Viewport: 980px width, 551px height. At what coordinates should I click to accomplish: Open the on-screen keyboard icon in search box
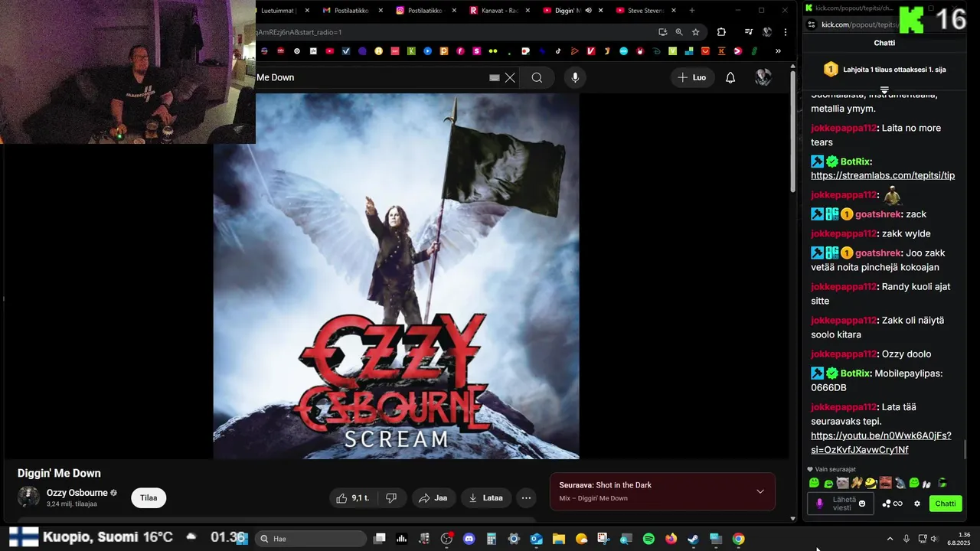[495, 77]
